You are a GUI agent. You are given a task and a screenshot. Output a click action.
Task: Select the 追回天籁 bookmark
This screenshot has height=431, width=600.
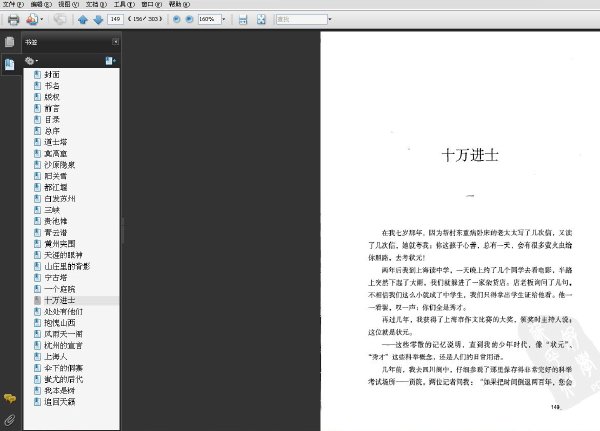[x=59, y=402]
